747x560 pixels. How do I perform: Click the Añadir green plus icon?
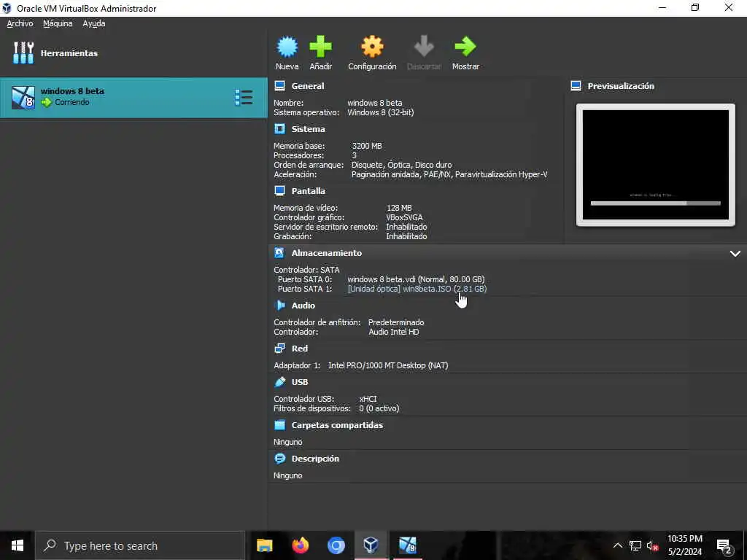coord(321,47)
